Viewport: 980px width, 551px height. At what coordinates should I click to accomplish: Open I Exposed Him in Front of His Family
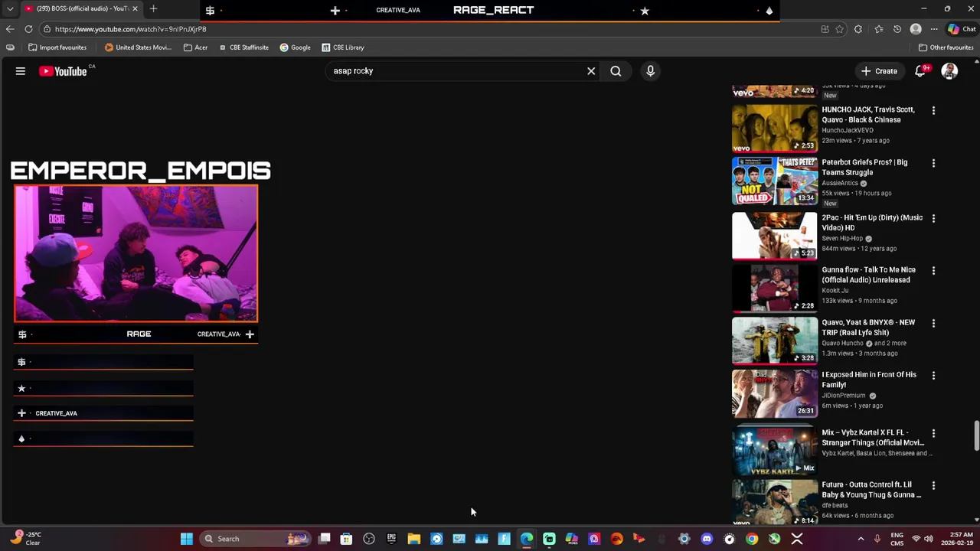[x=869, y=380]
